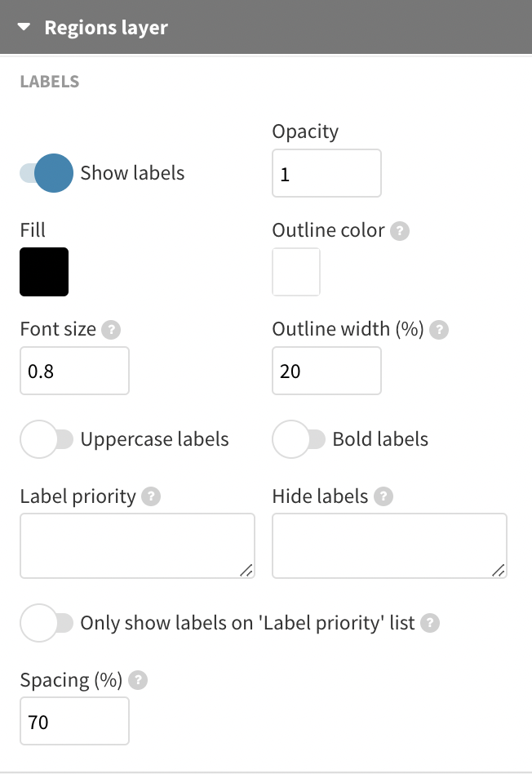
Task: Open help icon beside Hide labels
Action: (383, 496)
